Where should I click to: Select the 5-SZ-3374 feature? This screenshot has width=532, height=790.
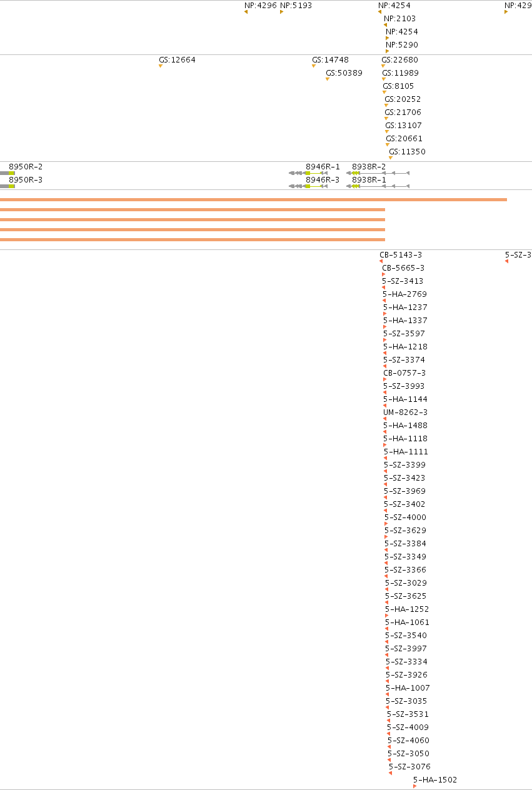(x=404, y=360)
